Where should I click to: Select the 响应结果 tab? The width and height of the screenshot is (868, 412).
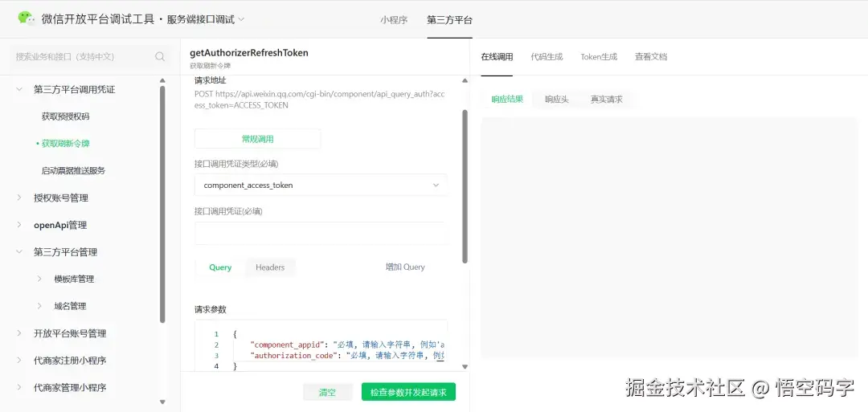pyautogui.click(x=507, y=100)
